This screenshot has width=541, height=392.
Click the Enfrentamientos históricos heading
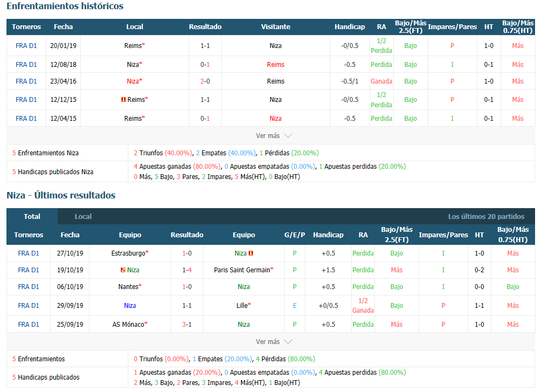65,6
